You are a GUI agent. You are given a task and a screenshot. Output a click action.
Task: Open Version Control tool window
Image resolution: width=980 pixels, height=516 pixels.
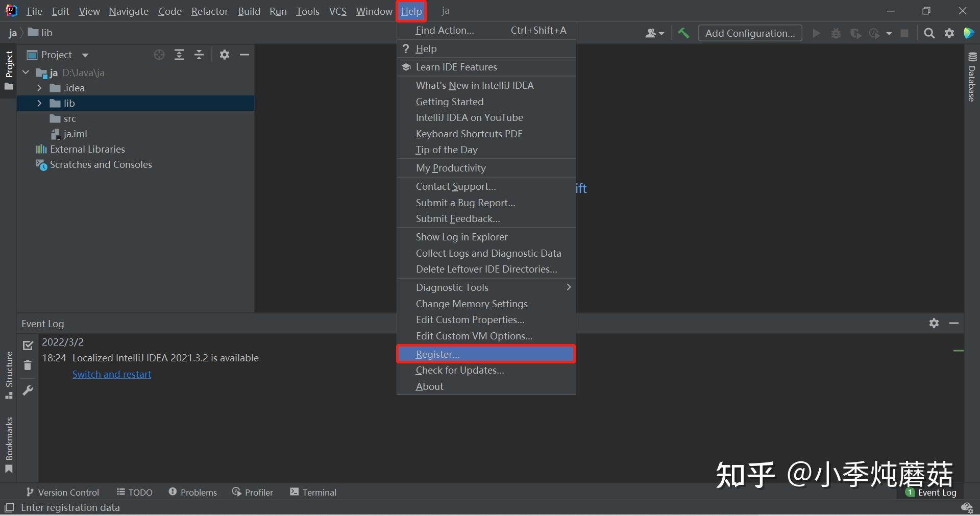click(x=62, y=492)
